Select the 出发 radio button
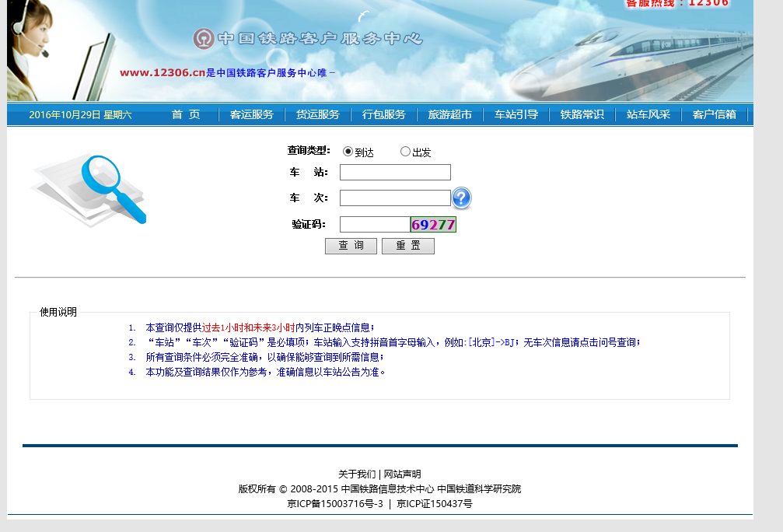 point(405,152)
